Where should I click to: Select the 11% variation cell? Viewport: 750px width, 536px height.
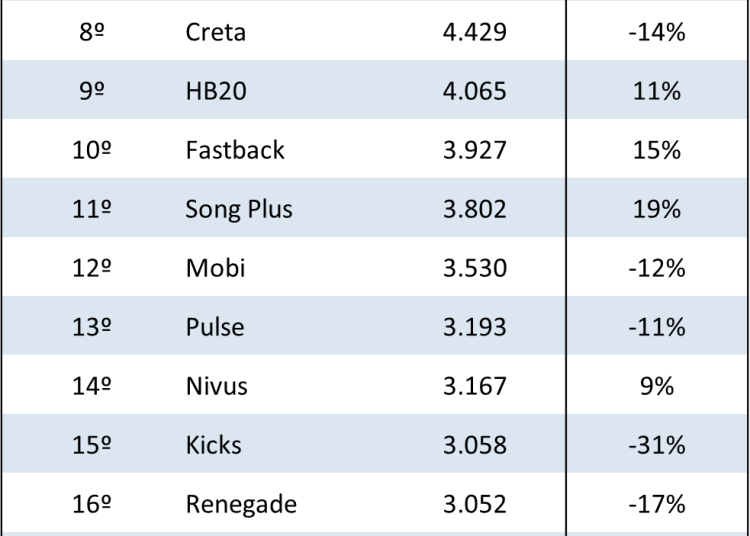coord(657,91)
